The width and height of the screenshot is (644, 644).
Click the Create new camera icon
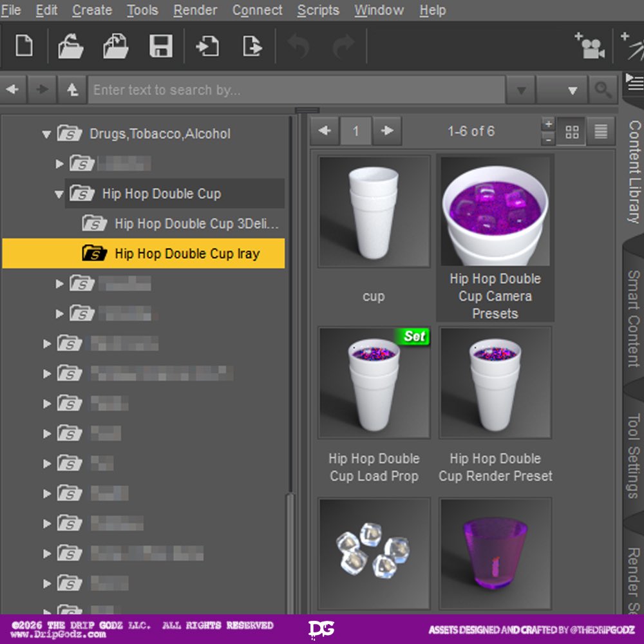[590, 46]
